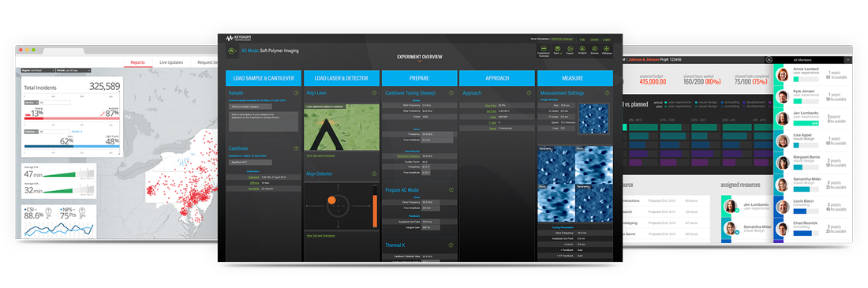
Task: Open help icon for Approach section
Action: tap(529, 93)
